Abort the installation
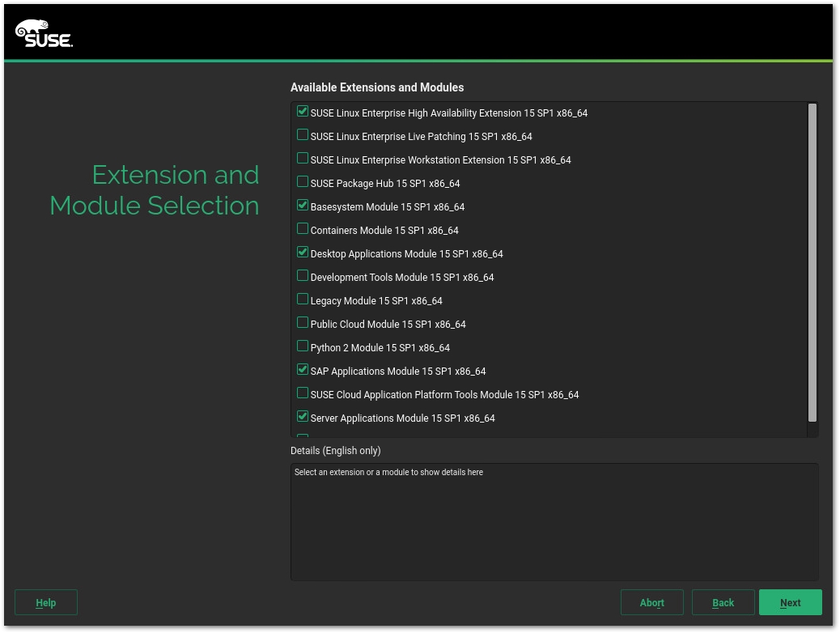The image size is (840, 633). pos(652,602)
